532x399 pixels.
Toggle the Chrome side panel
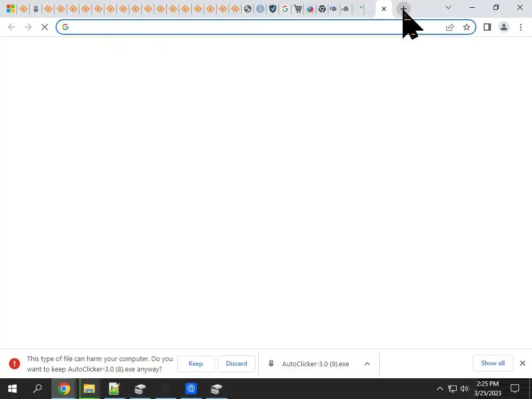[x=487, y=27]
